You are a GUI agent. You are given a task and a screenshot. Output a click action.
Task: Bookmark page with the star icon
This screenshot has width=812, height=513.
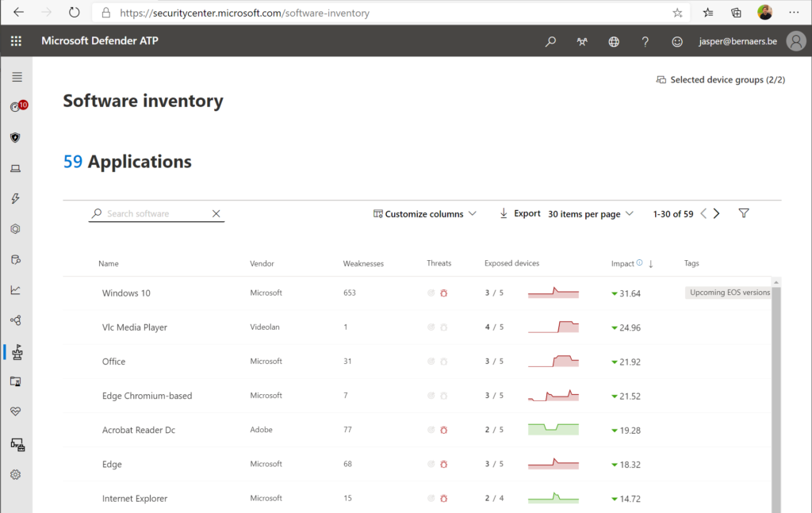point(677,13)
